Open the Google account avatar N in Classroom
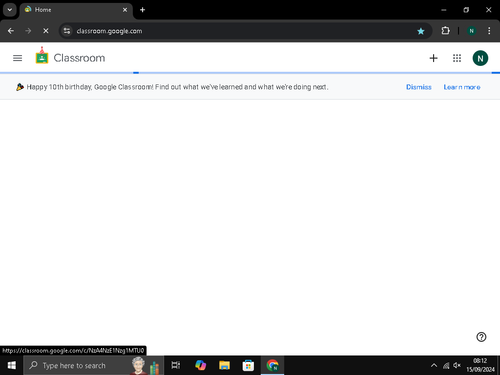 click(x=480, y=58)
